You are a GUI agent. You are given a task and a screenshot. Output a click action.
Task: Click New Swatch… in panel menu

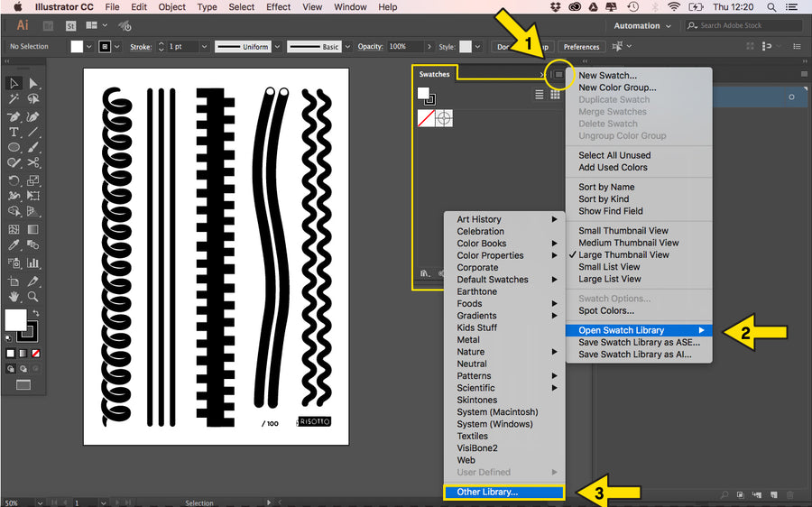point(607,76)
